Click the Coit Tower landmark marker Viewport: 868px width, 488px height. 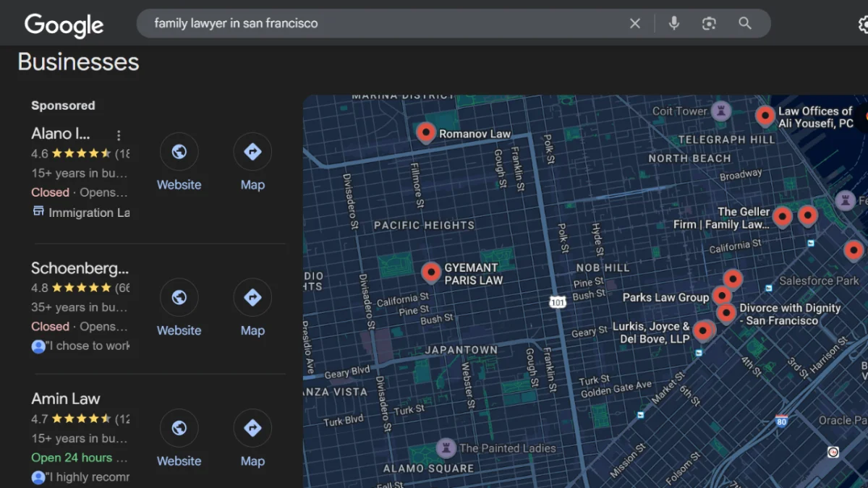point(720,111)
